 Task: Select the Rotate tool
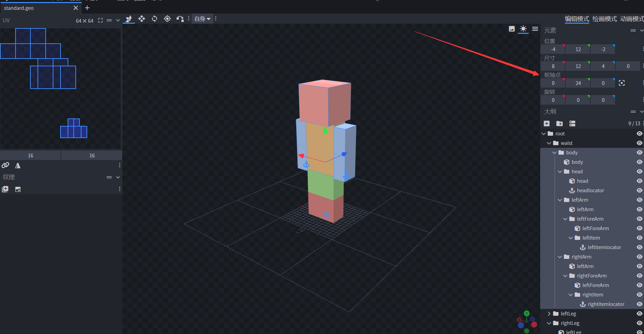click(x=154, y=19)
